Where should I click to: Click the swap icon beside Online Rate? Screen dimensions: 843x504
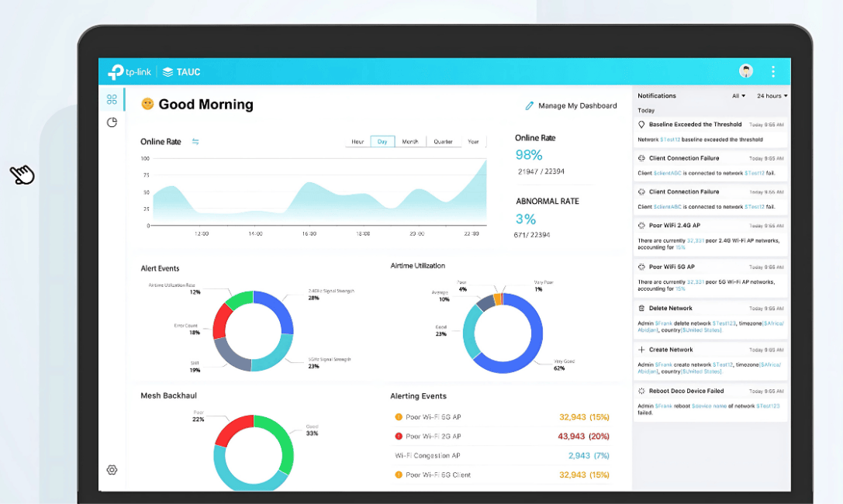point(195,142)
